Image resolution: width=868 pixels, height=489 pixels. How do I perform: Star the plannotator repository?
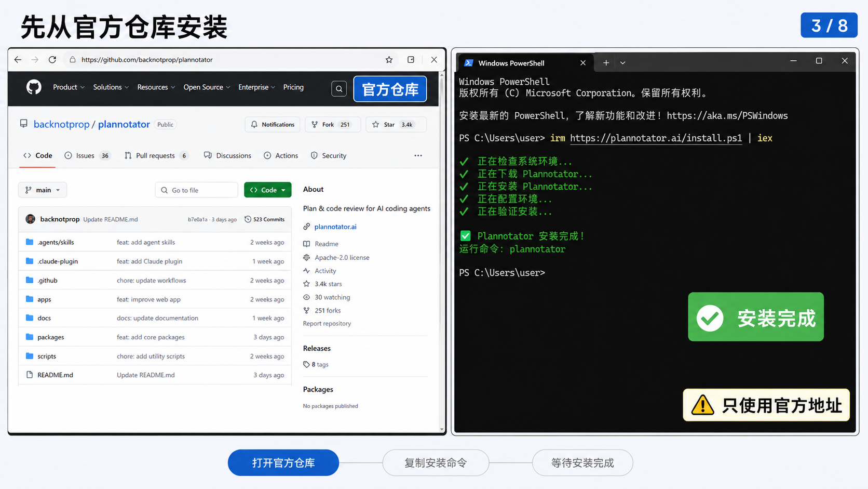tap(396, 125)
